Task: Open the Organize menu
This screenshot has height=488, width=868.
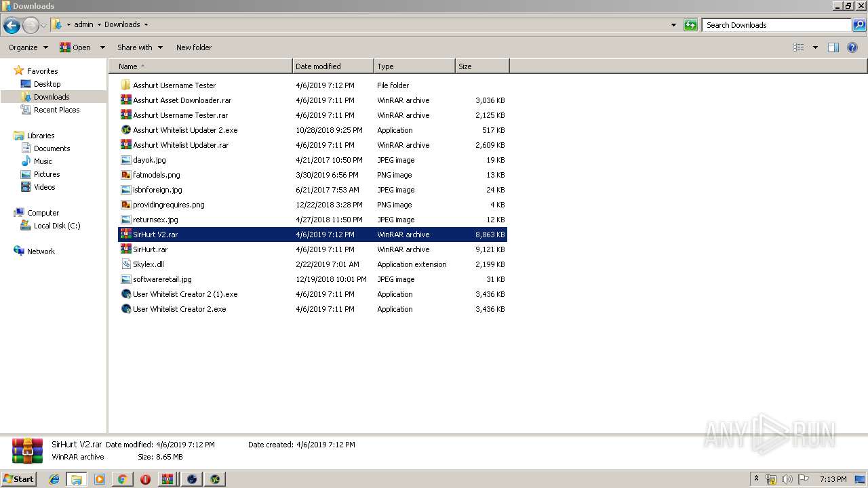Action: [28, 47]
